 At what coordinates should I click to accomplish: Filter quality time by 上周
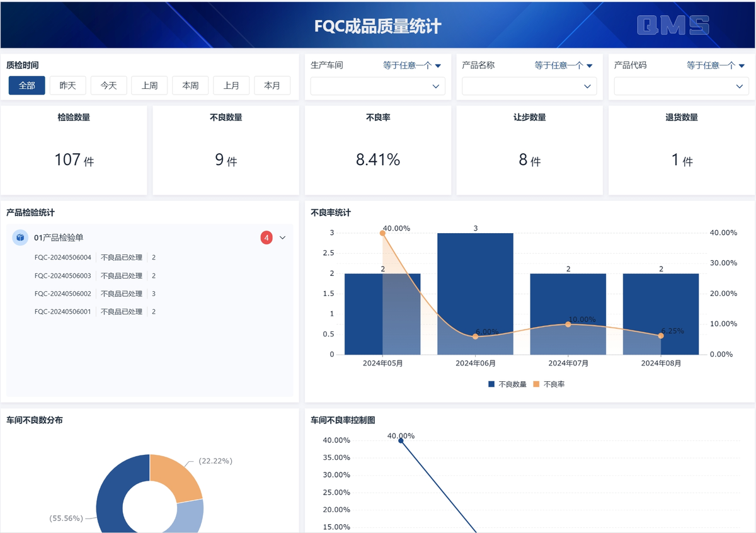point(150,86)
